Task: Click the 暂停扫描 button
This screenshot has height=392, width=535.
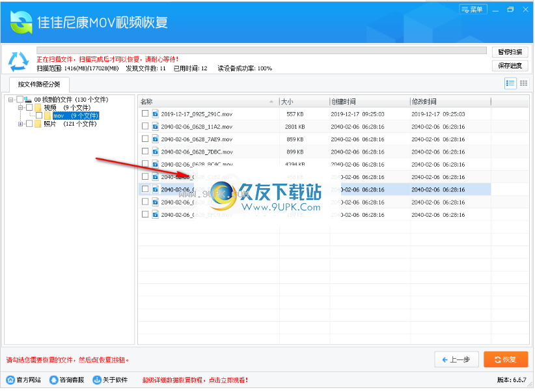Action: click(510, 52)
